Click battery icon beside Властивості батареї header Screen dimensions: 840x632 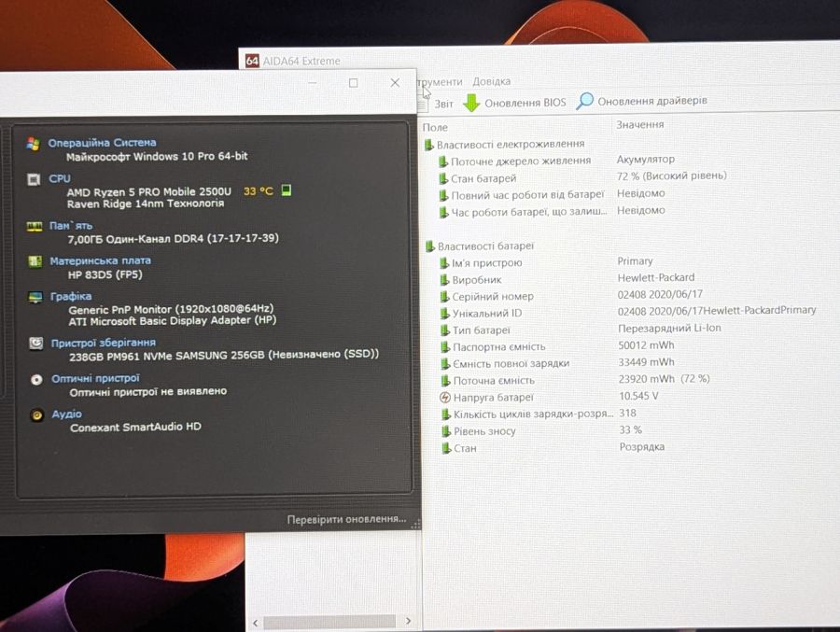tap(429, 246)
